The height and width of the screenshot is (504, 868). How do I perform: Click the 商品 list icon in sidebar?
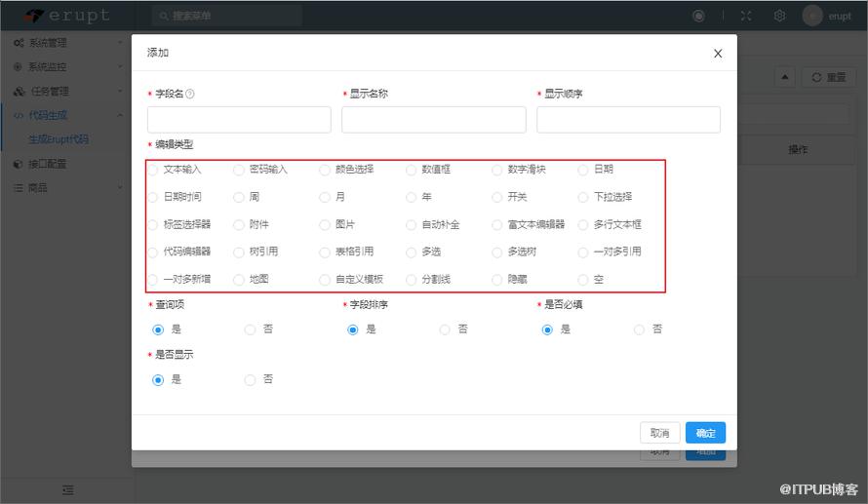pos(19,188)
